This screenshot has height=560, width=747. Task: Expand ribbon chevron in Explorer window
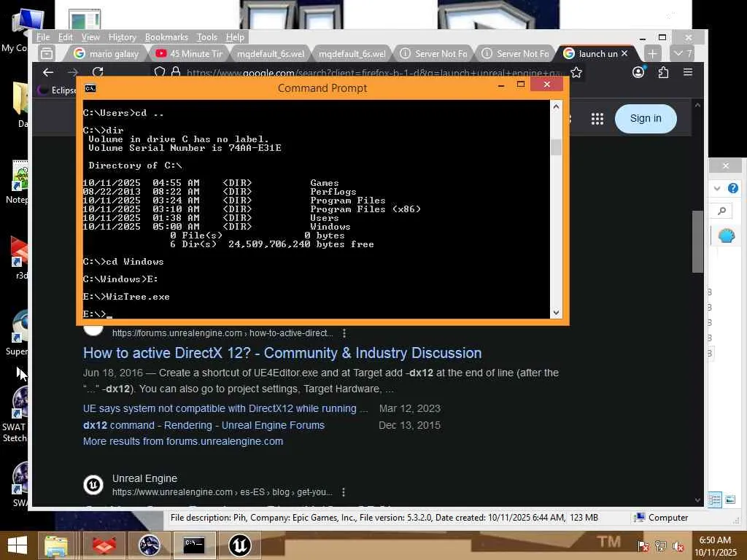click(717, 188)
